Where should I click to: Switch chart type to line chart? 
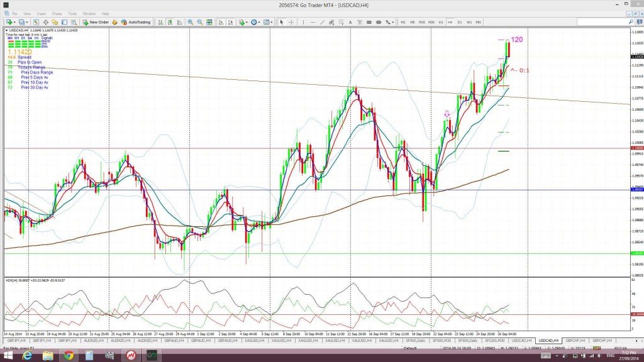point(179,22)
